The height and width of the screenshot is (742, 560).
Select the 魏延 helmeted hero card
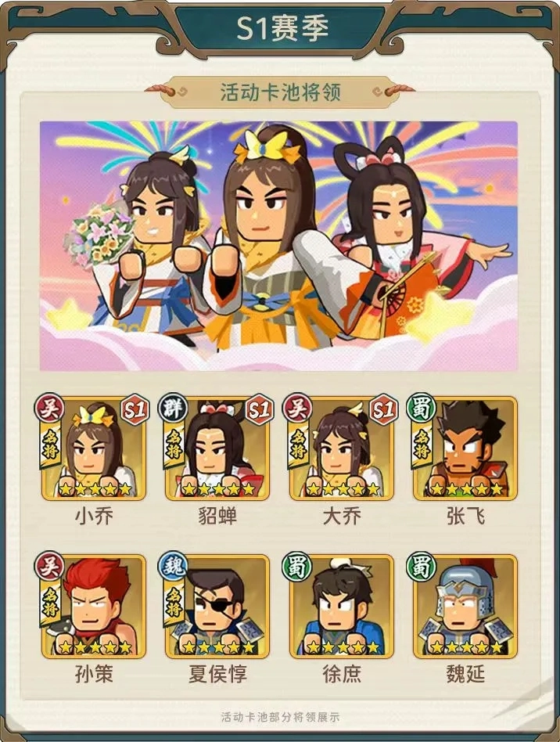click(465, 607)
